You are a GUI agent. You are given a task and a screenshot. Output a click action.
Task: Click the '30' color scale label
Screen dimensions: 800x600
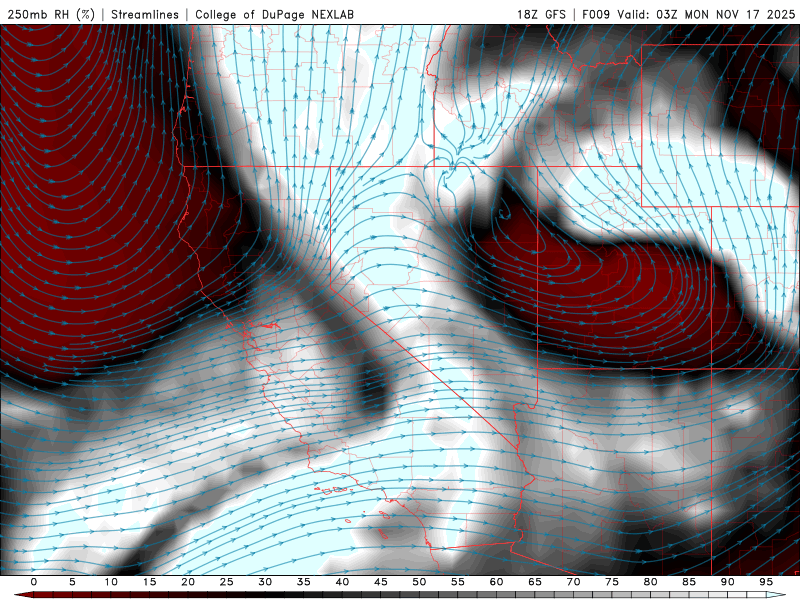point(265,582)
